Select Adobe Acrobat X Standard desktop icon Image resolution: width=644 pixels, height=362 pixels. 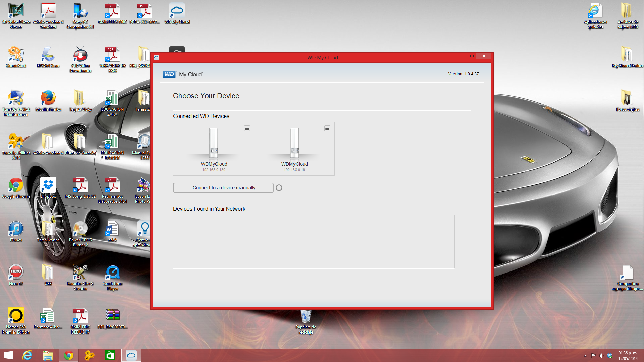click(x=48, y=16)
